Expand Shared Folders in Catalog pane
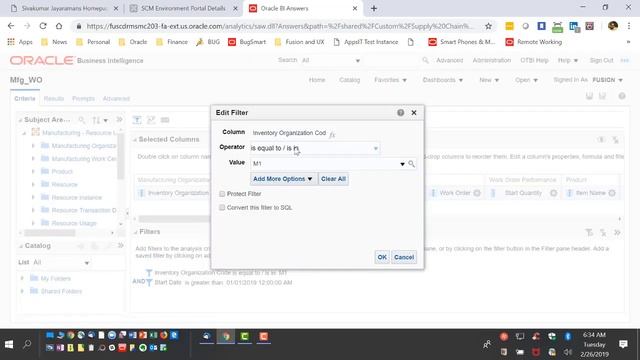Screen dimensions: 640x360 [22, 291]
